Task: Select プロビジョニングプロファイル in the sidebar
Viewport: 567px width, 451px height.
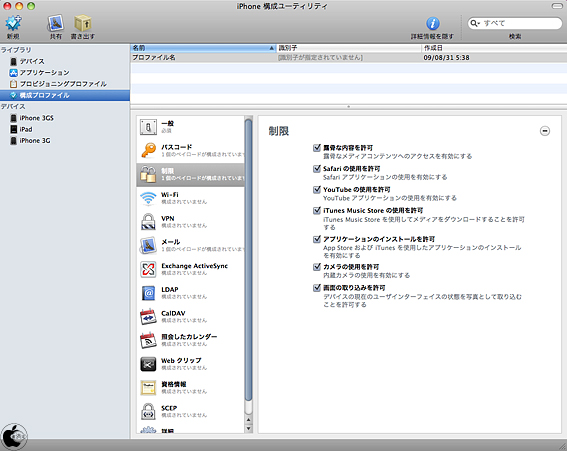Action: 65,84
